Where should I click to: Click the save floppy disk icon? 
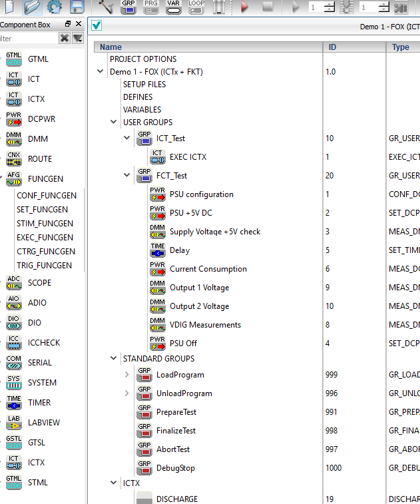[77, 7]
